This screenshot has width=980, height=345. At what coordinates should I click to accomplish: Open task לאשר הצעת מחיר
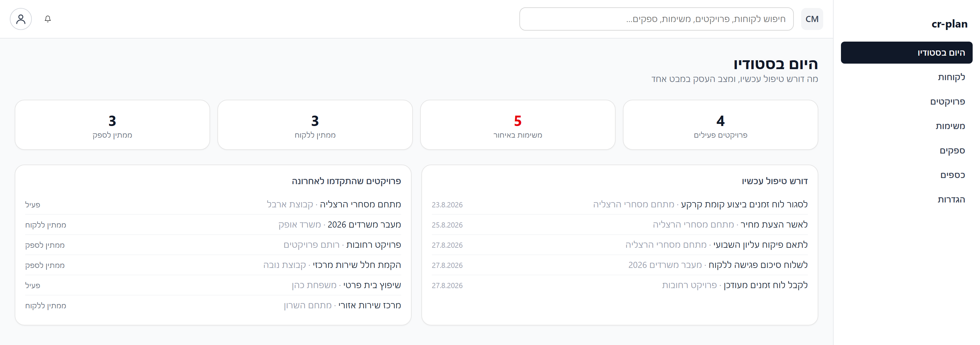click(x=620, y=224)
